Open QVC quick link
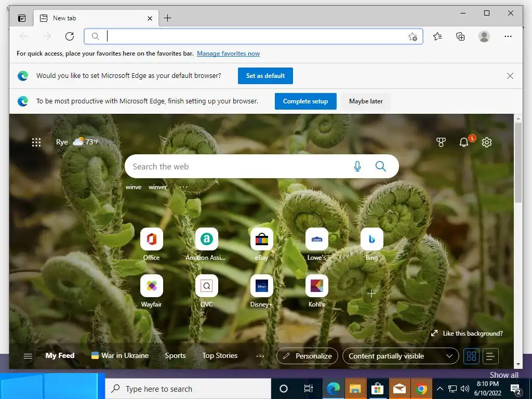This screenshot has height=399, width=532. [206, 291]
